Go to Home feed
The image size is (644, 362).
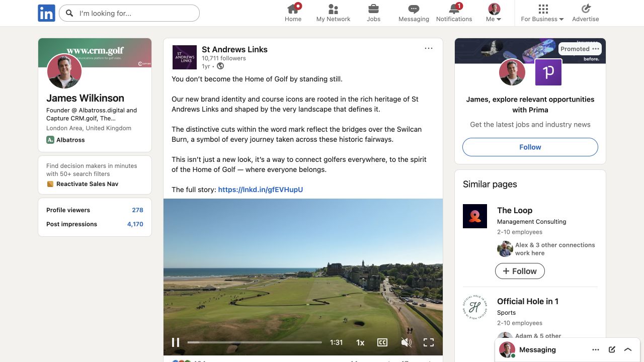293,13
